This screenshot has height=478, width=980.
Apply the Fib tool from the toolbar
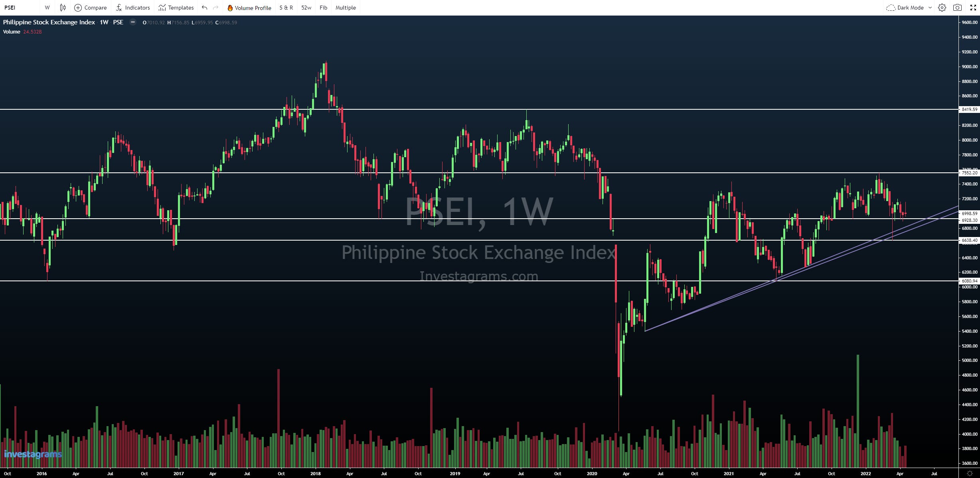(323, 8)
